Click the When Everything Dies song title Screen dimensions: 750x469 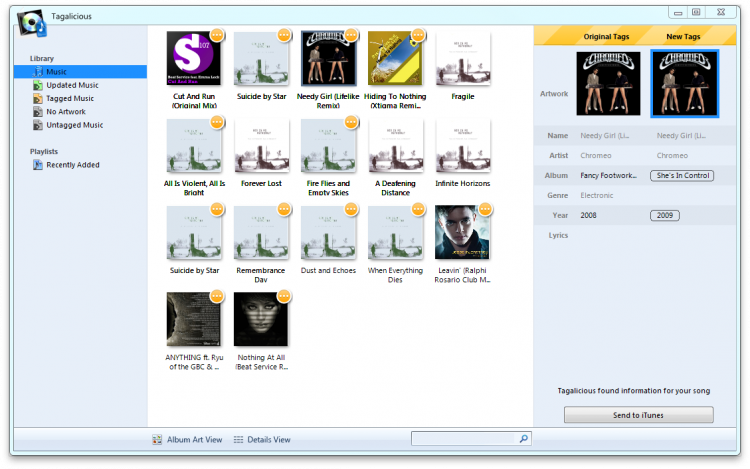pos(395,275)
